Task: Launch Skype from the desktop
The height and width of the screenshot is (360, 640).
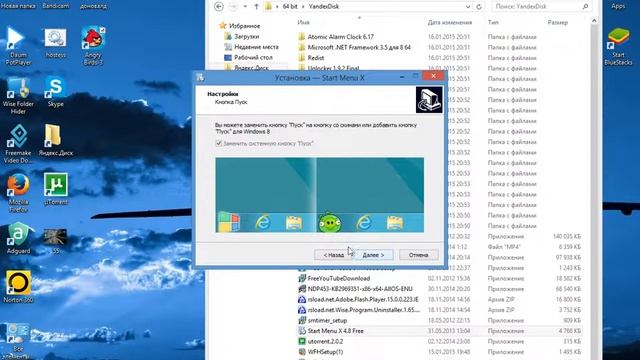Action: [56, 92]
